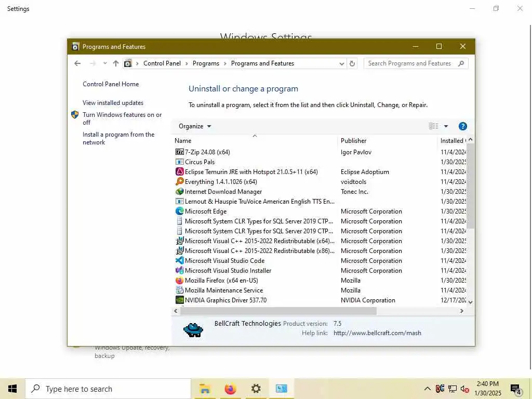This screenshot has height=399, width=532.
Task: Click the Visual C++ Redistributable (x86) icon
Action: [179, 251]
